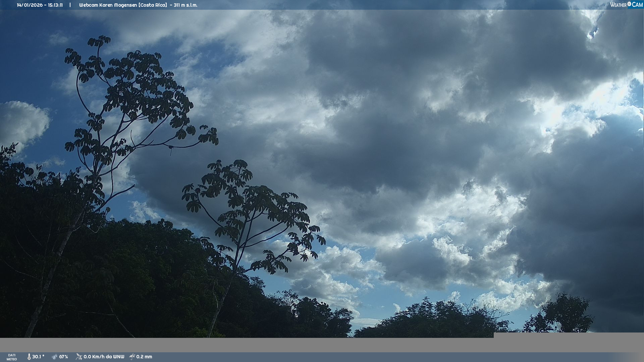The height and width of the screenshot is (362, 644).
Task: Click the 15:13:11 time stamp
Action: click(55, 5)
